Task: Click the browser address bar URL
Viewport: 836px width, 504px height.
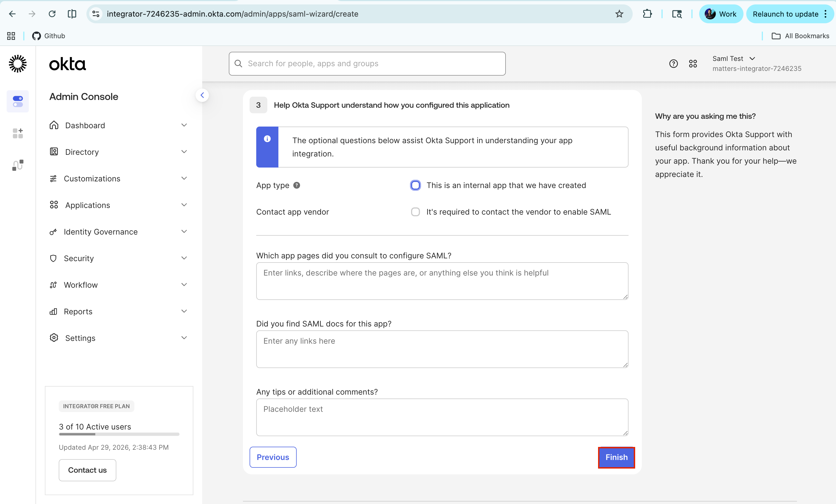Action: click(232, 14)
